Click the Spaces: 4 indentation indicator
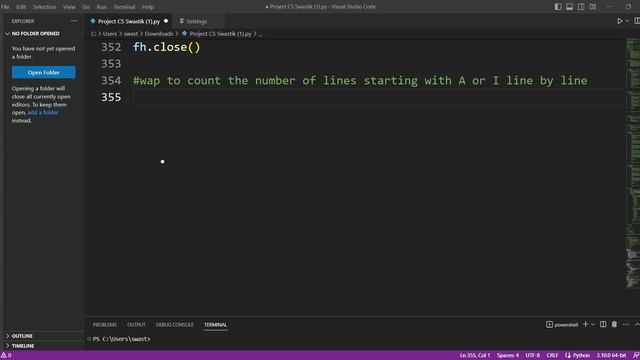This screenshot has width=640, height=360. click(x=508, y=356)
